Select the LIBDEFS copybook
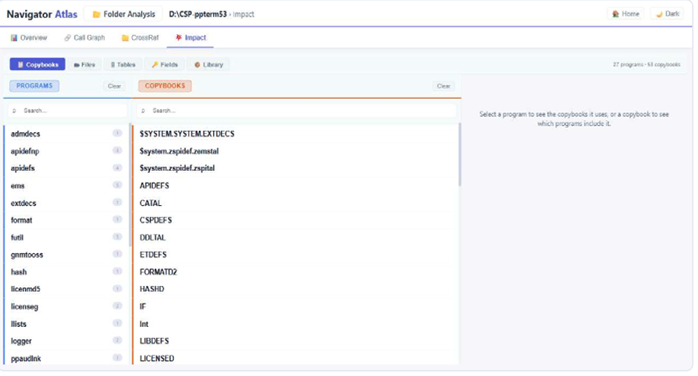The width and height of the screenshot is (698, 376). pyautogui.click(x=296, y=341)
